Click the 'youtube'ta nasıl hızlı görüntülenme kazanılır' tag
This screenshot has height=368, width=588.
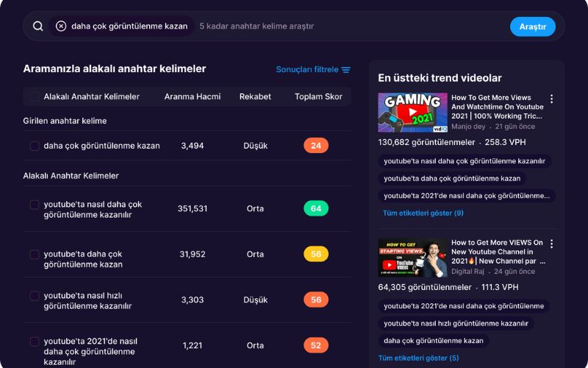pos(456,323)
